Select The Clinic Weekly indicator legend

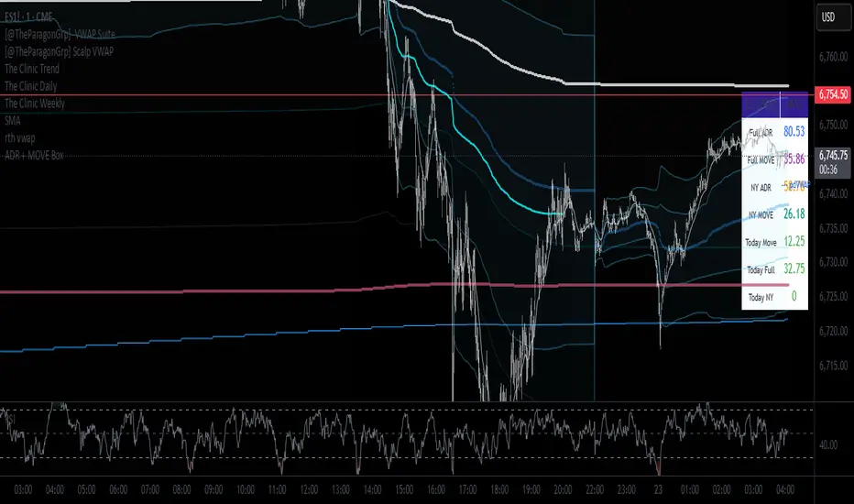tap(34, 103)
